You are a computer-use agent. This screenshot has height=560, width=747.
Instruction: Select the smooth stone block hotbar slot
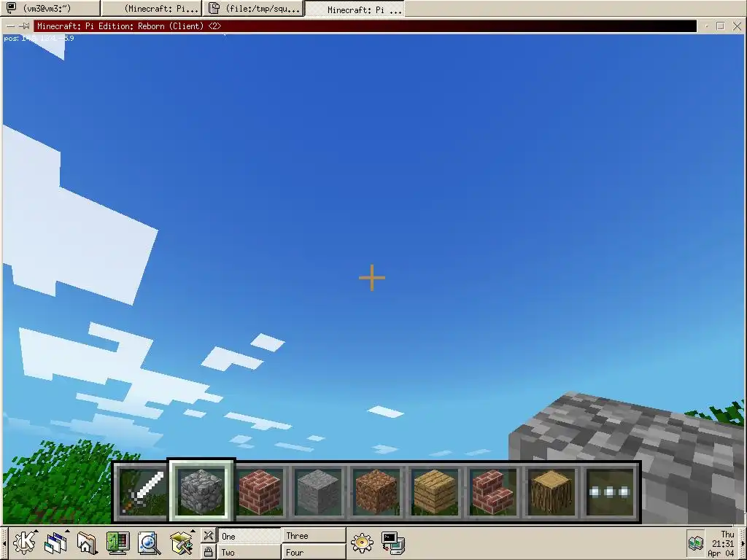pyautogui.click(x=318, y=491)
